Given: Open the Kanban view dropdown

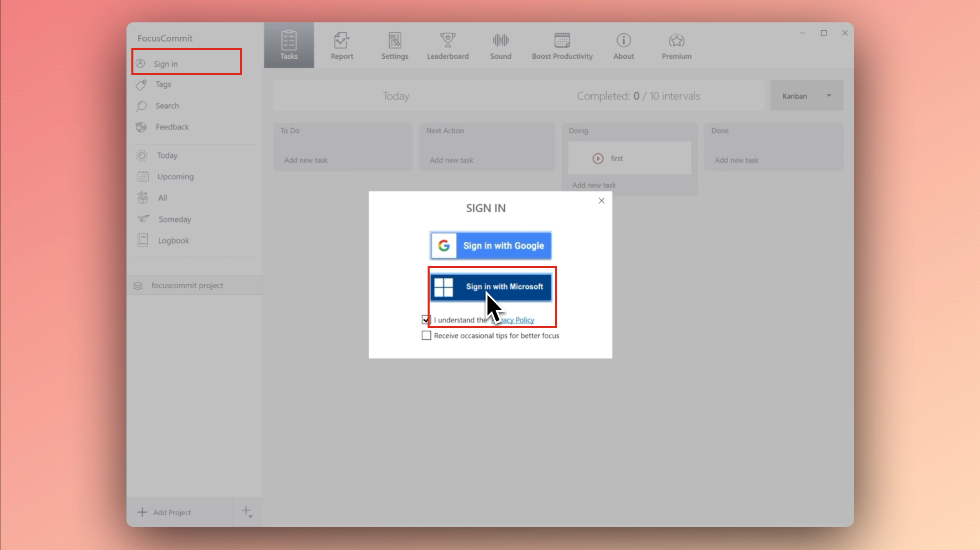Looking at the screenshot, I should tap(806, 96).
